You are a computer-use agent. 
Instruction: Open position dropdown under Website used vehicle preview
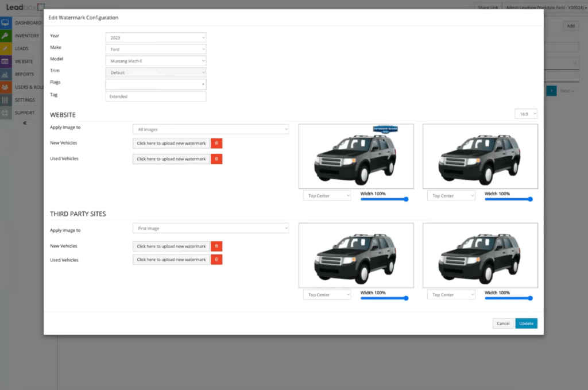[451, 196]
